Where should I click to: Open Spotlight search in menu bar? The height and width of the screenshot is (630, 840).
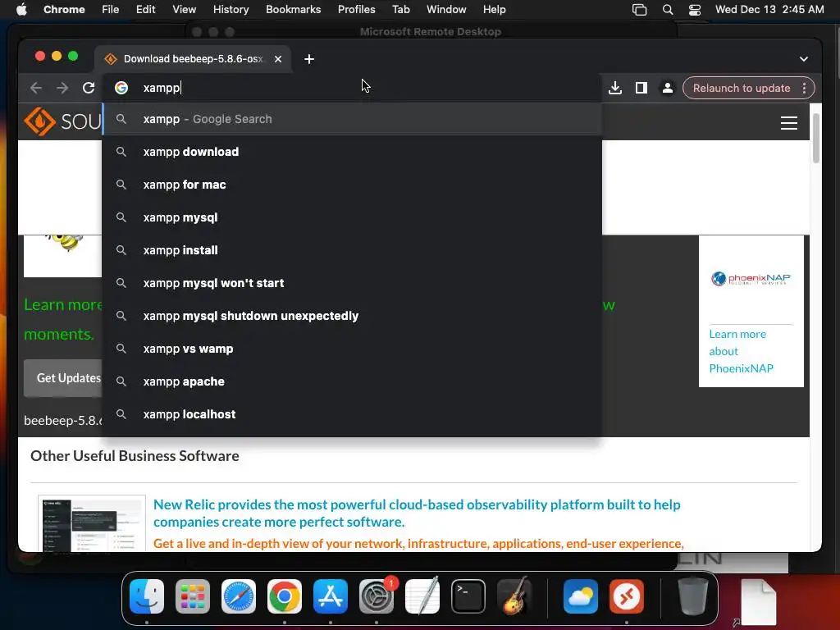(668, 10)
